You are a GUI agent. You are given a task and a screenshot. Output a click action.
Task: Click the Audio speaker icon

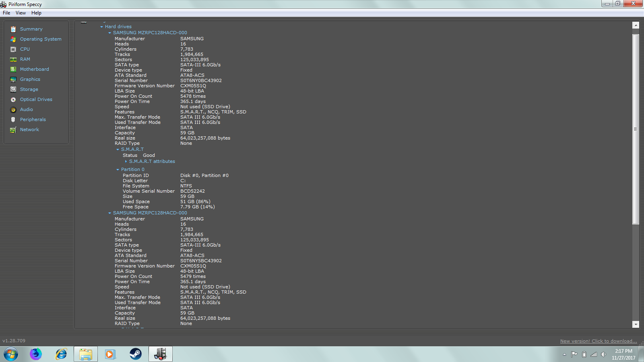tap(13, 109)
